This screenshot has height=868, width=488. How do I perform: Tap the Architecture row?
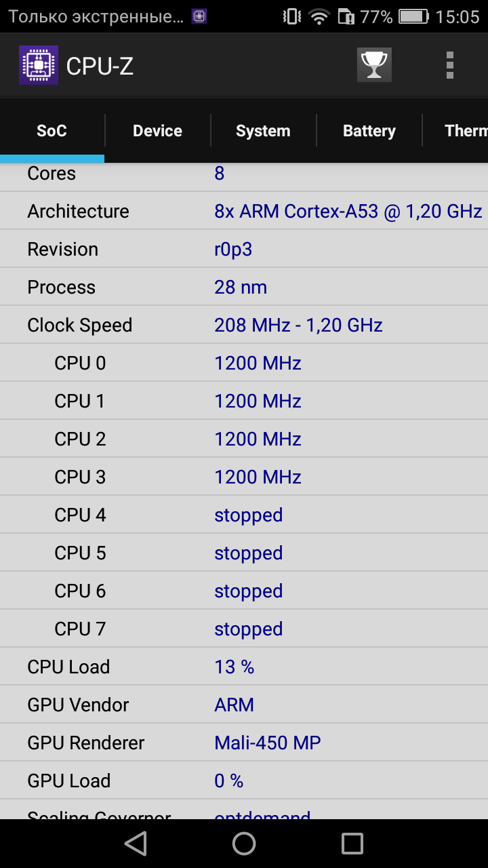pos(244,211)
